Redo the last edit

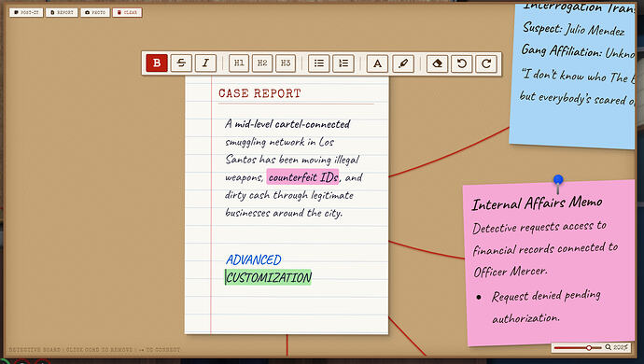coord(486,63)
